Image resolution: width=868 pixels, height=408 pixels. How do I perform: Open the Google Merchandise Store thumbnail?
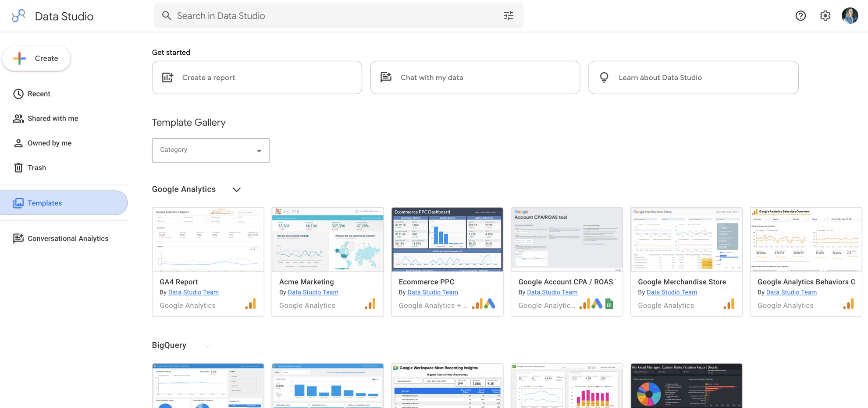coord(687,239)
